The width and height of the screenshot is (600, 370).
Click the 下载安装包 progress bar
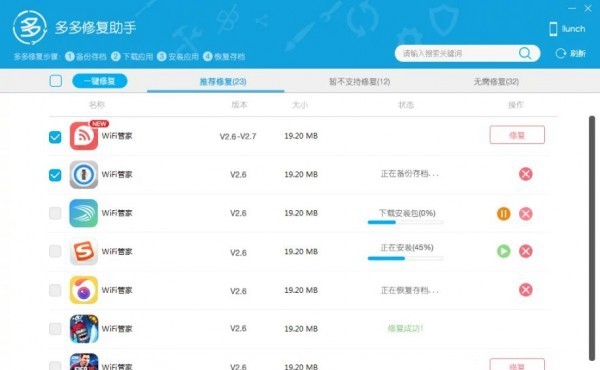(x=405, y=222)
